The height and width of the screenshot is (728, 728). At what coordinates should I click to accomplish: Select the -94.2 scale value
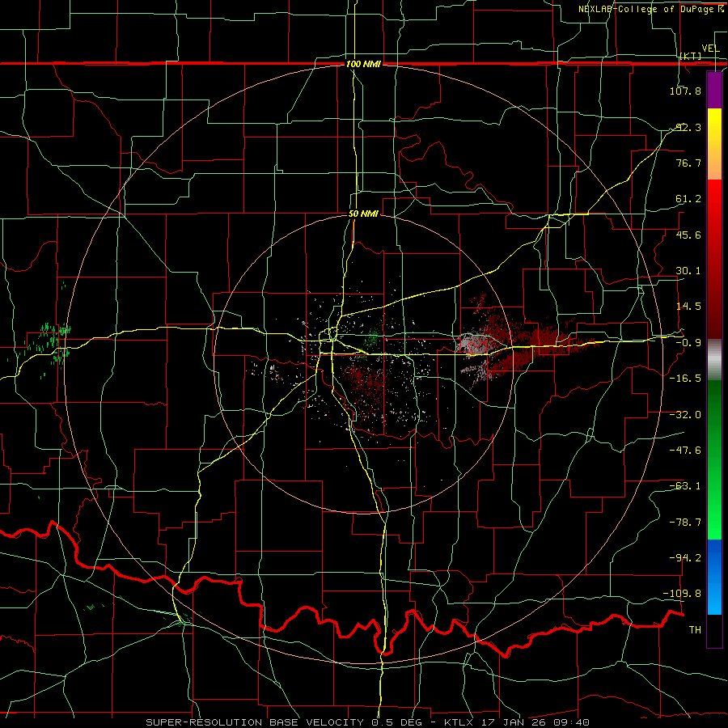point(685,558)
